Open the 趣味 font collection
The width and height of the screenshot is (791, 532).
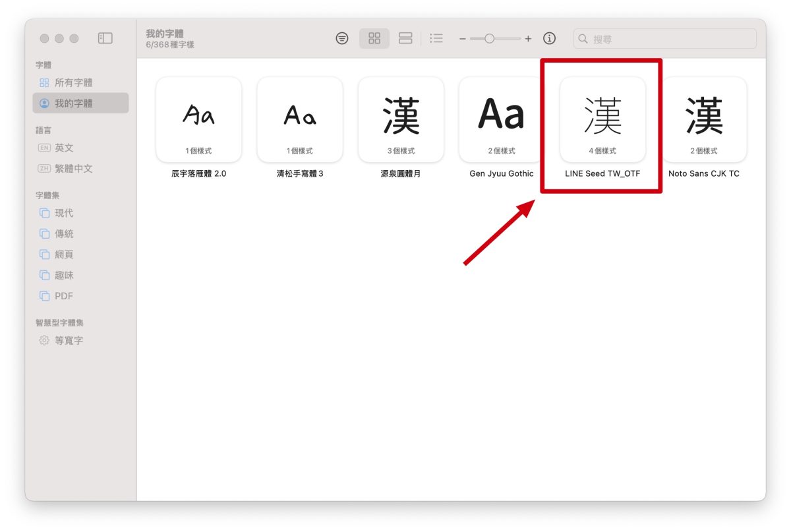pos(80,275)
